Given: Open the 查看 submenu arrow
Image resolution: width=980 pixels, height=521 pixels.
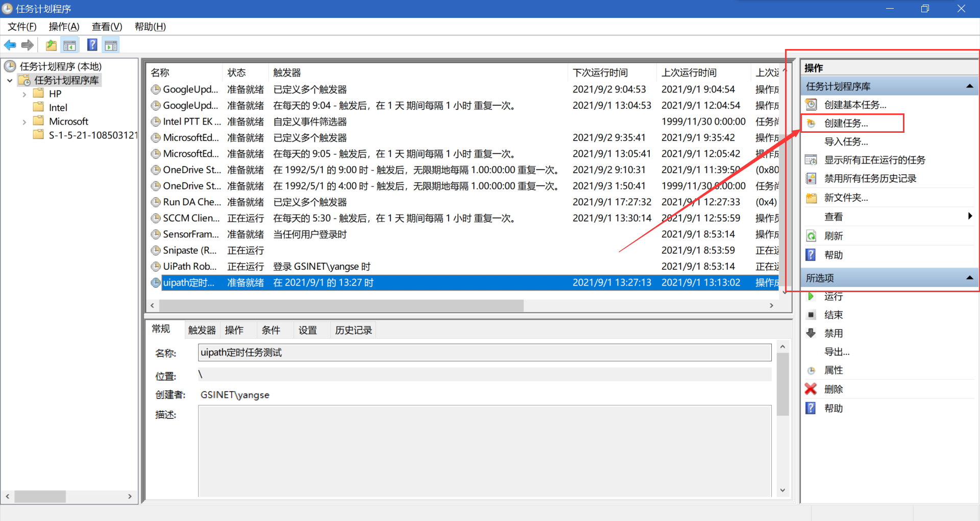Looking at the screenshot, I should (969, 216).
